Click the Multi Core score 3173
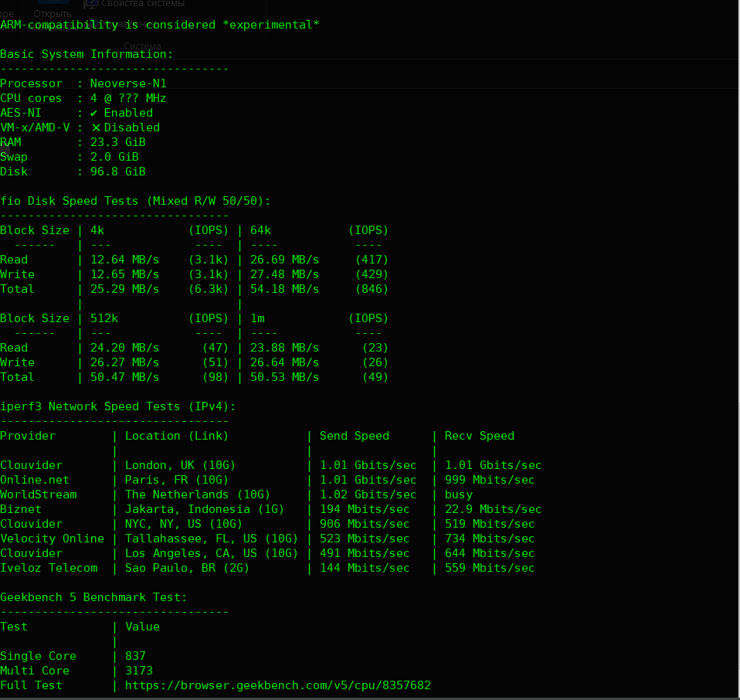The image size is (740, 700). point(139,671)
